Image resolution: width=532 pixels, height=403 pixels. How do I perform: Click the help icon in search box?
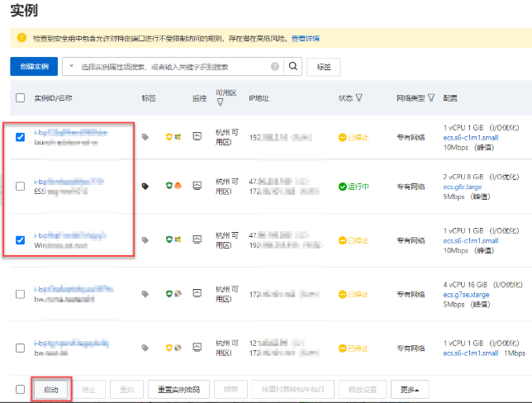coord(275,67)
